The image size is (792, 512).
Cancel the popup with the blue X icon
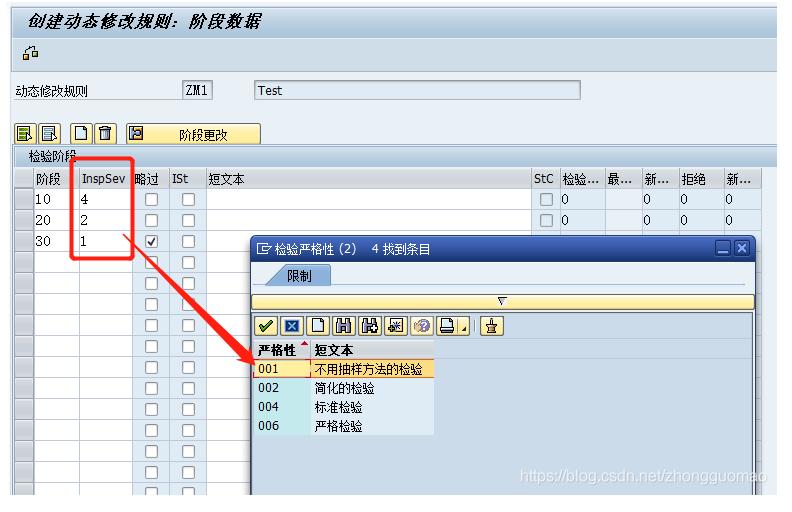point(291,326)
